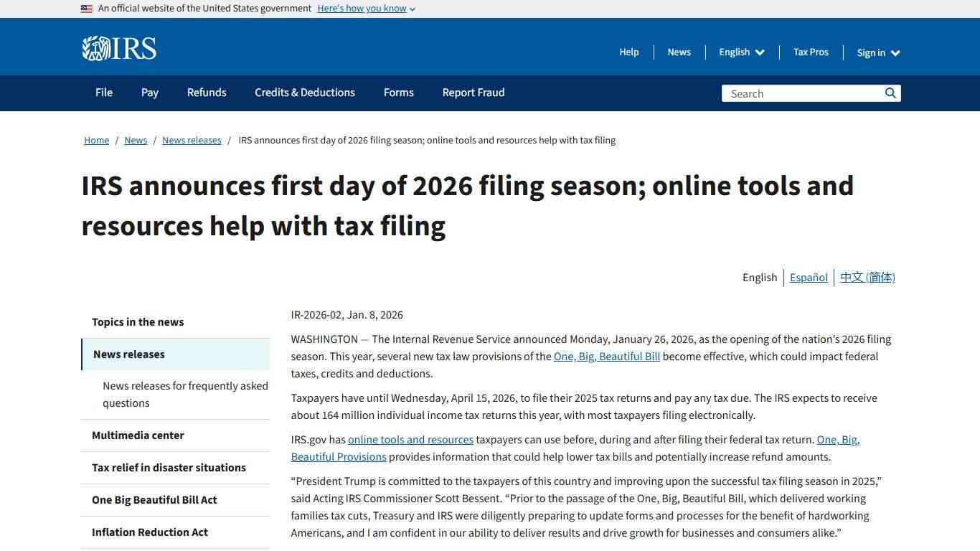Click inside the Search input field
This screenshot has width=980, height=551.
pos(796,93)
